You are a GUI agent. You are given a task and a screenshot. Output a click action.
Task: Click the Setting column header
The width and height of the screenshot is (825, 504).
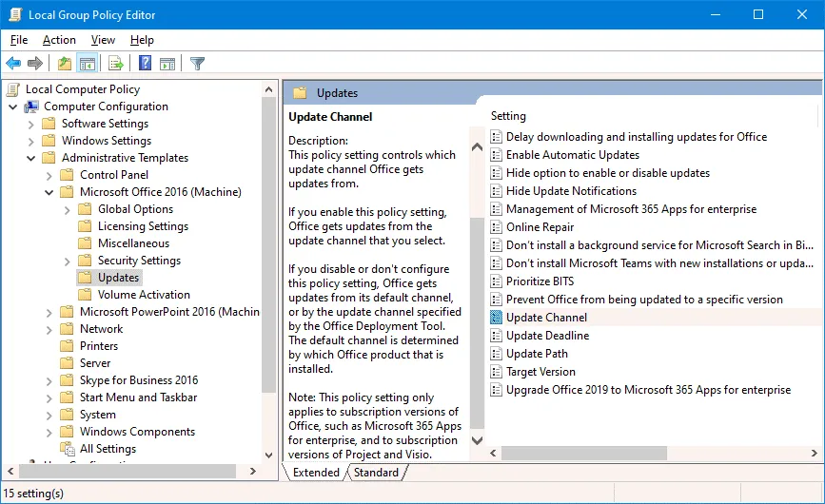click(x=508, y=116)
